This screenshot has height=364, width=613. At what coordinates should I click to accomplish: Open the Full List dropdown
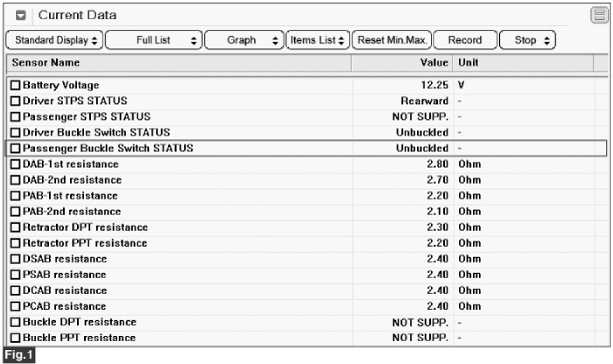(x=154, y=40)
